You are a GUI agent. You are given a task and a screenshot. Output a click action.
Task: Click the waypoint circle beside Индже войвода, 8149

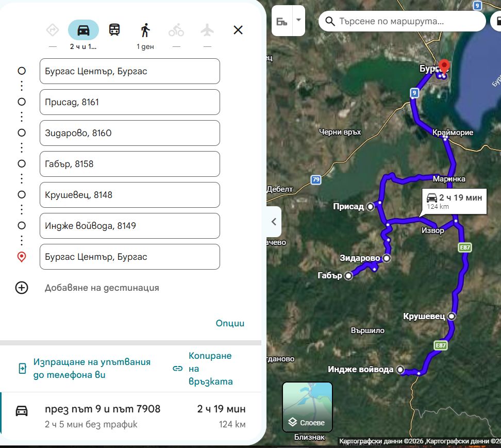point(22,226)
